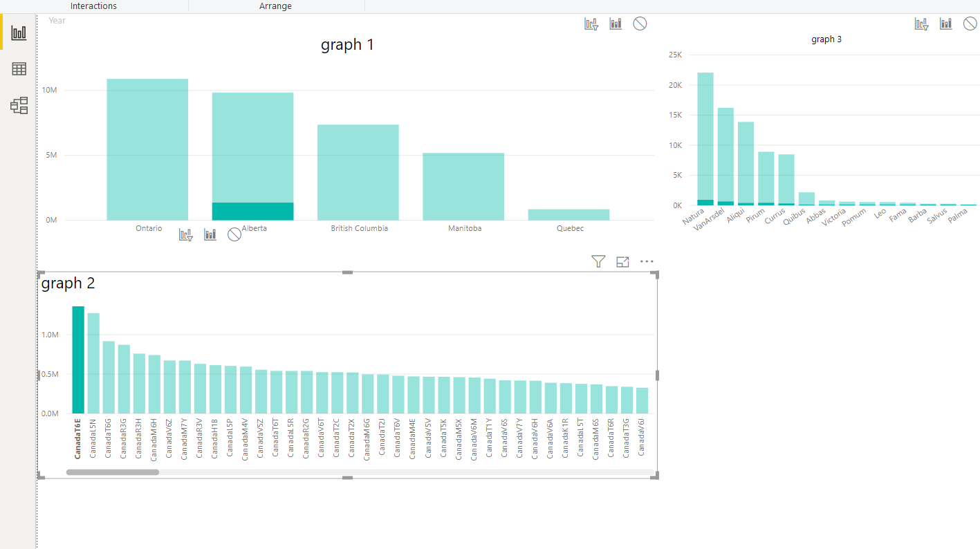Screen dimensions: 980x549
Task: Select the CanadaL5N bar in graph 2
Action: pos(93,363)
